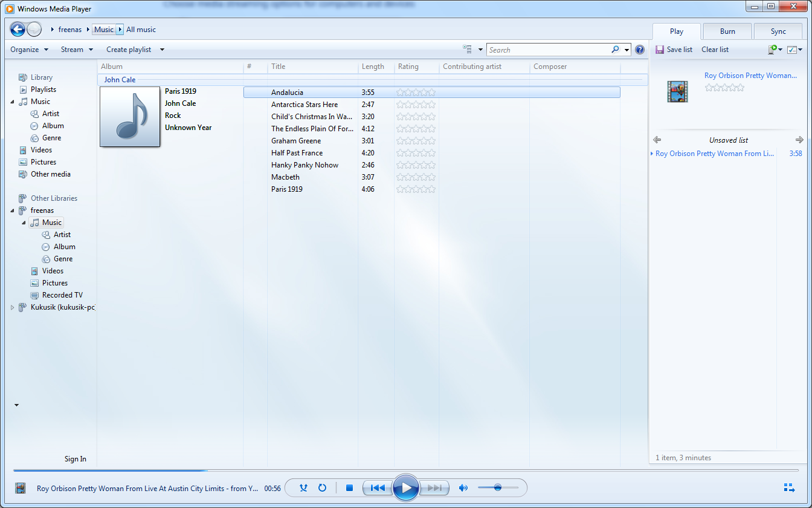Screen dimensions: 812x508
Task: Switch to the Sync tab
Action: point(778,31)
